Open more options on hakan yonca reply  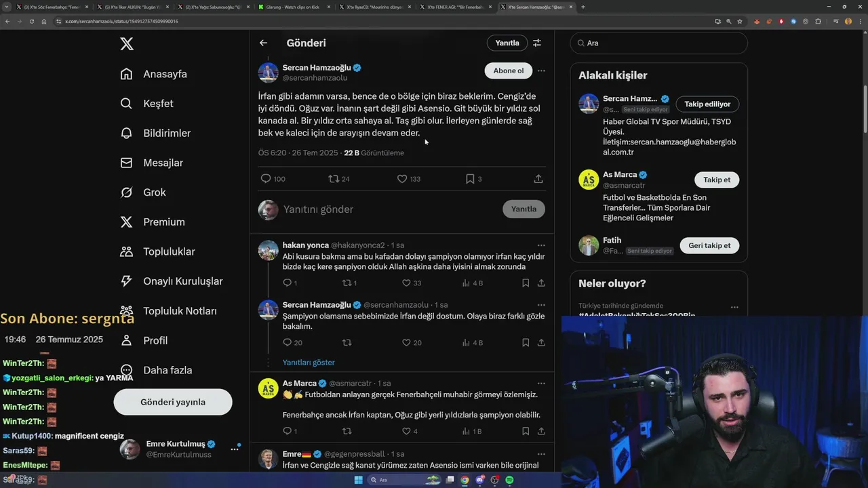(x=541, y=245)
